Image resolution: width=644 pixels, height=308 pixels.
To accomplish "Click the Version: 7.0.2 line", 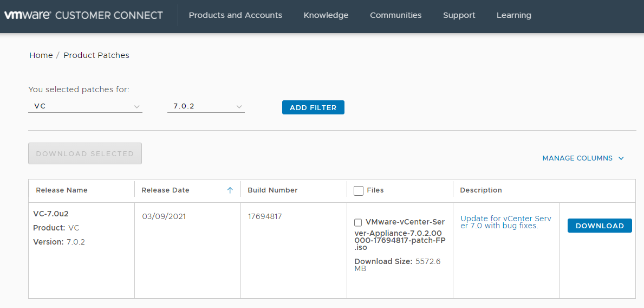I will pyautogui.click(x=59, y=242).
